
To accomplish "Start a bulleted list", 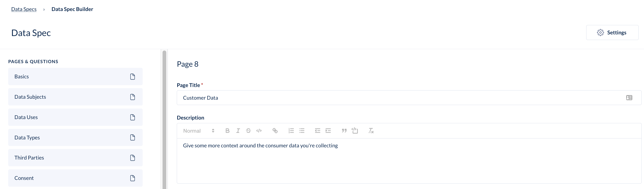I will click(x=302, y=131).
